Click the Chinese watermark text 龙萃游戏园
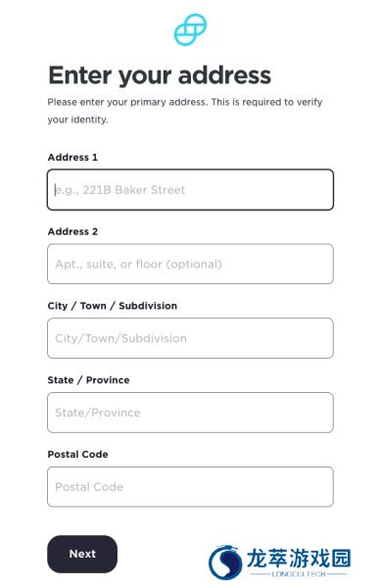This screenshot has height=588, width=378. point(299,559)
